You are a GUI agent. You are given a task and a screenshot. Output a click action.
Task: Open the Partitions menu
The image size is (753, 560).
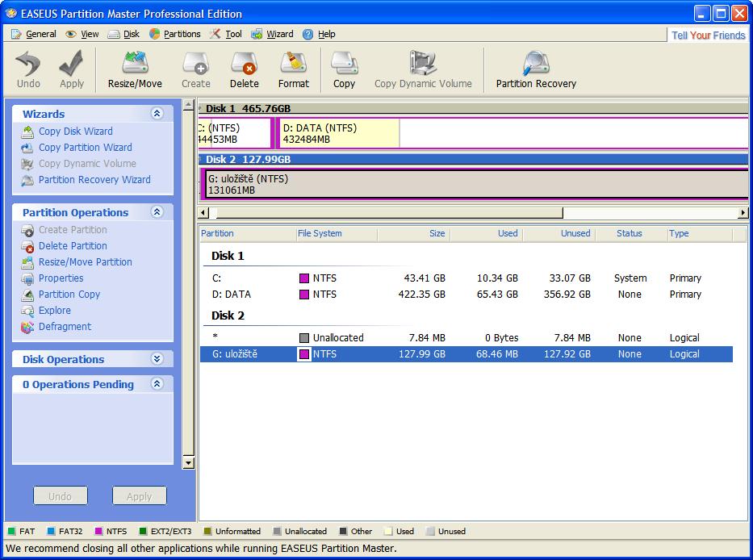click(182, 34)
